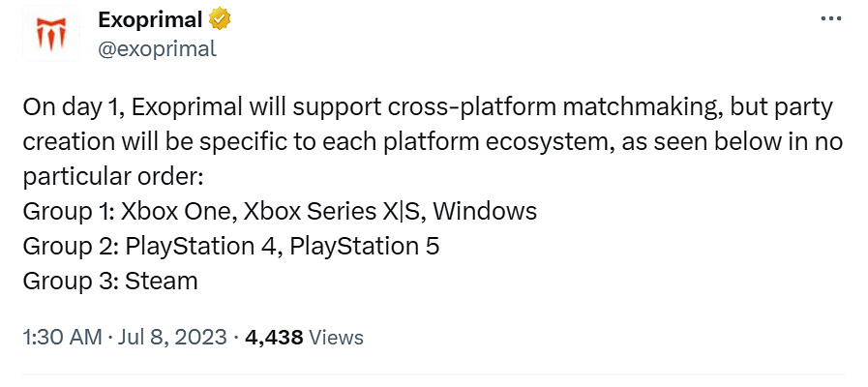Click the "Group 3: Steam" line
The height and width of the screenshot is (387, 868).
coord(109,281)
